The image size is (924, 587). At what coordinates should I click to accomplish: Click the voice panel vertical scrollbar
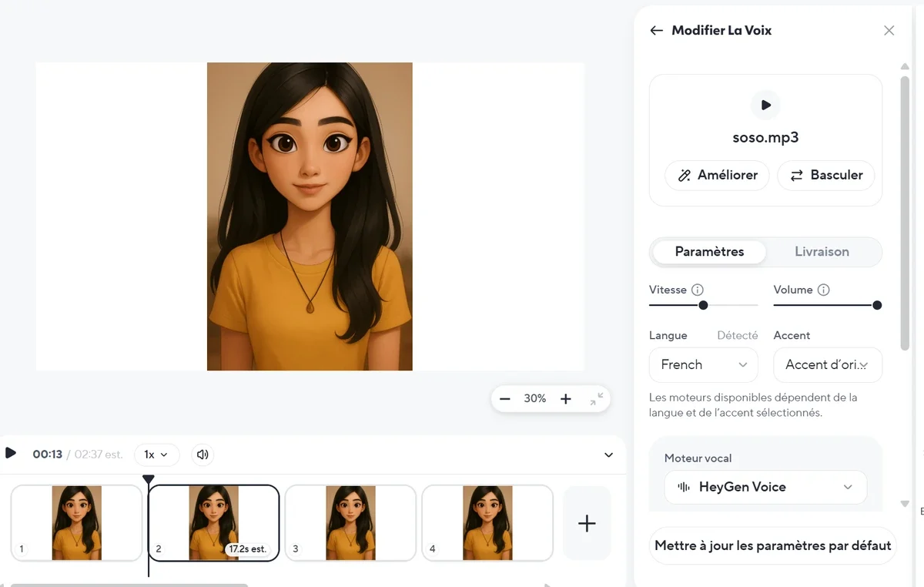point(905,213)
